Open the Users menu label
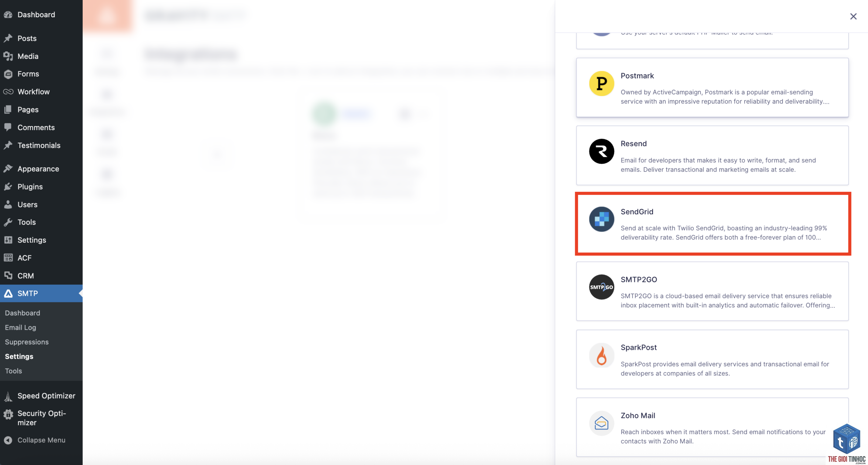Image resolution: width=868 pixels, height=465 pixels. [x=27, y=204]
